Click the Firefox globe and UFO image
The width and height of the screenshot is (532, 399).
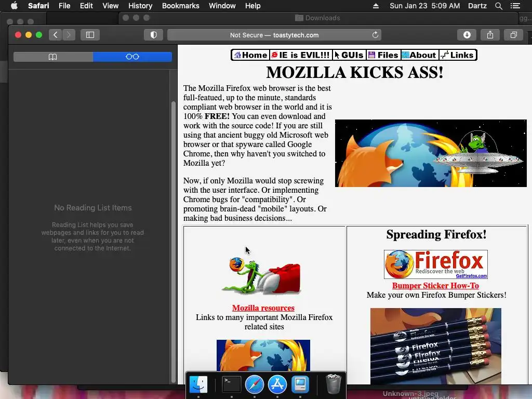(431, 153)
